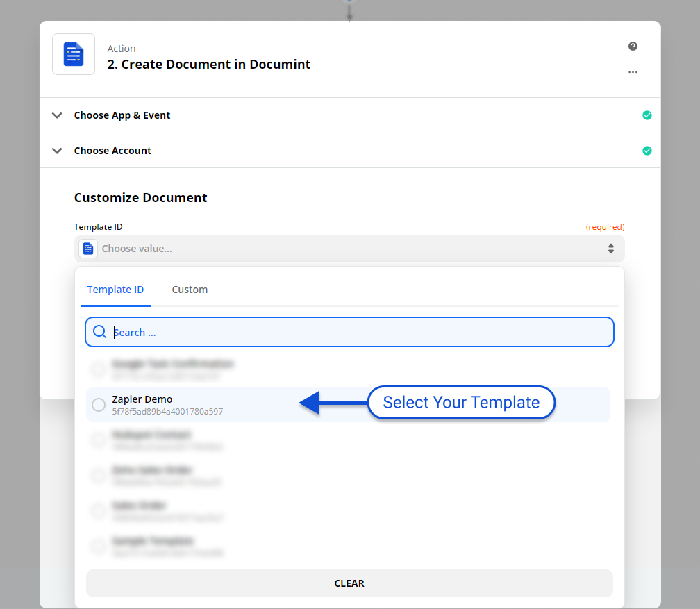Expand the Choose Account section
The height and width of the screenshot is (609, 700).
pyautogui.click(x=57, y=151)
